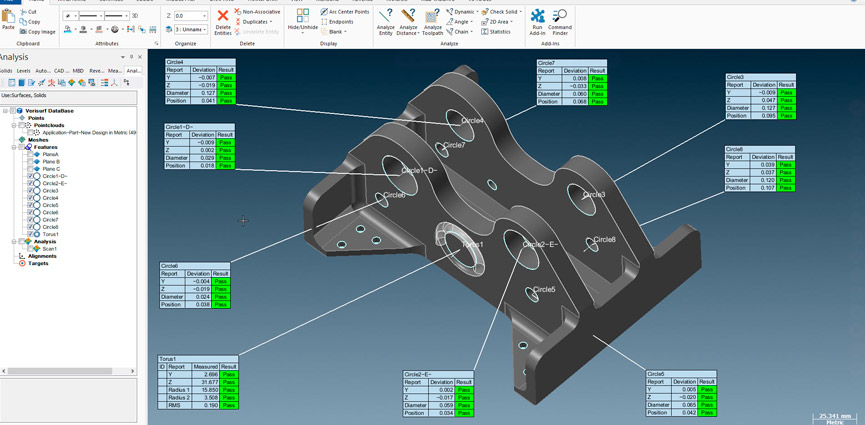Click the Hide/Unhide display icon
This screenshot has height=425, width=865.
302,18
